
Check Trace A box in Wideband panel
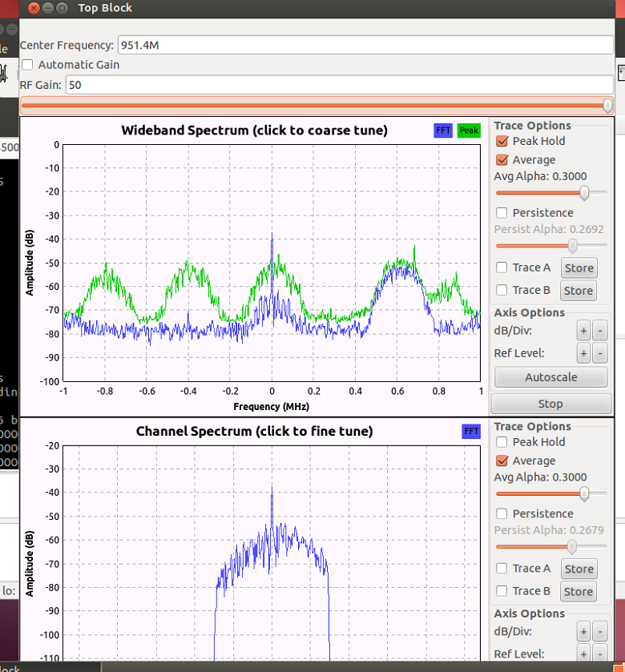502,268
